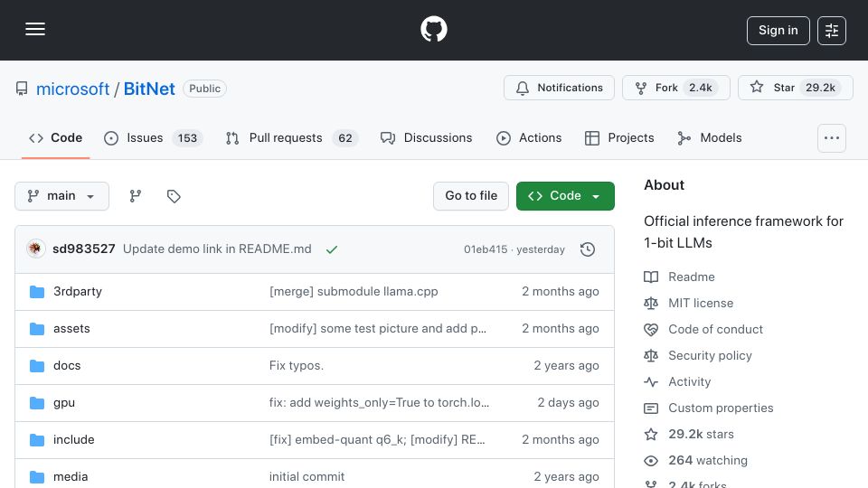Open the sd983527 author link
Image resolution: width=868 pixels, height=488 pixels.
83,249
